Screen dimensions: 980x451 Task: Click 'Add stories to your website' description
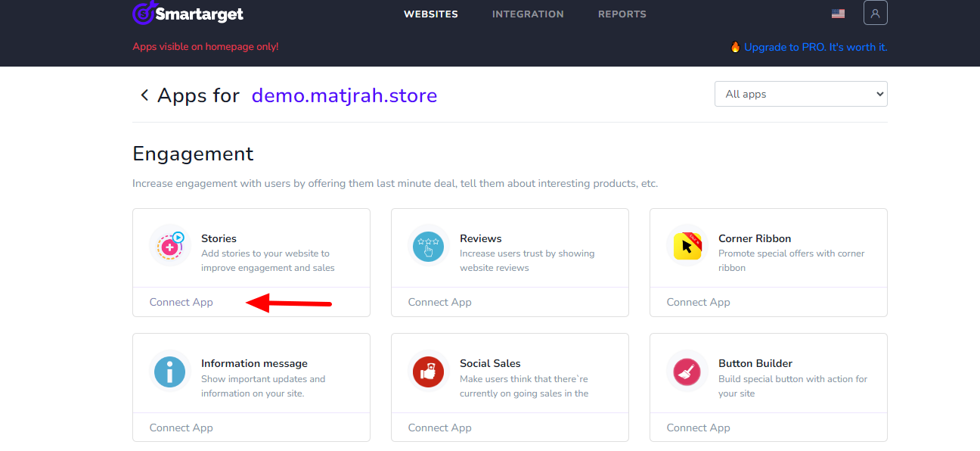268,260
